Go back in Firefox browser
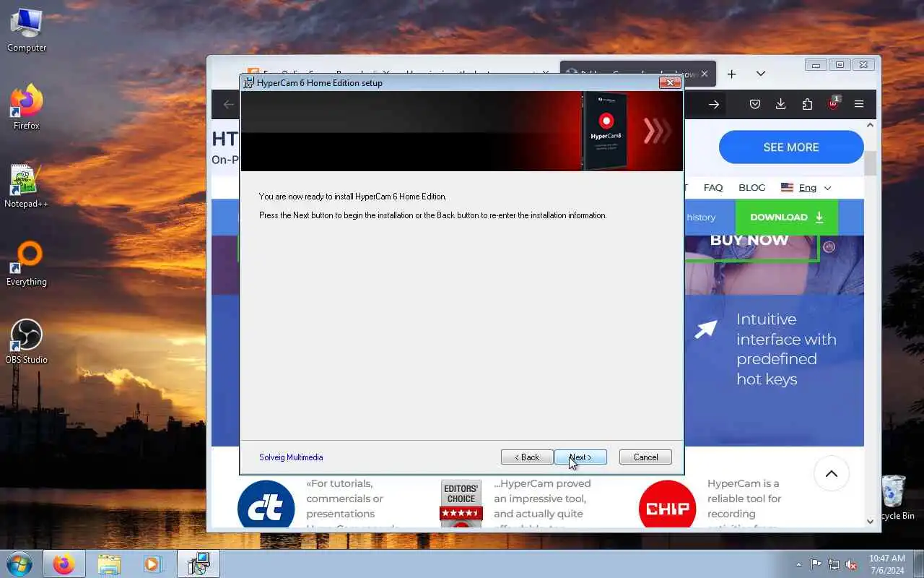The width and height of the screenshot is (924, 578). (229, 105)
